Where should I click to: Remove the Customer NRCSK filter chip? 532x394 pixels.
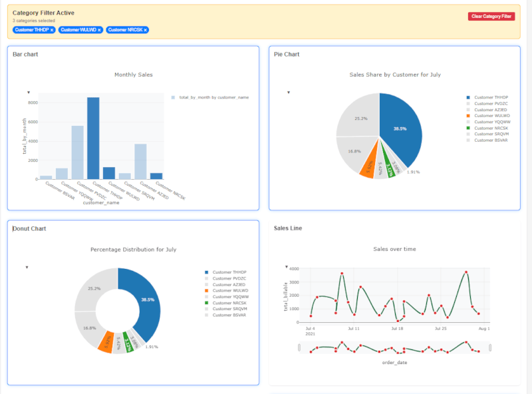tap(146, 30)
